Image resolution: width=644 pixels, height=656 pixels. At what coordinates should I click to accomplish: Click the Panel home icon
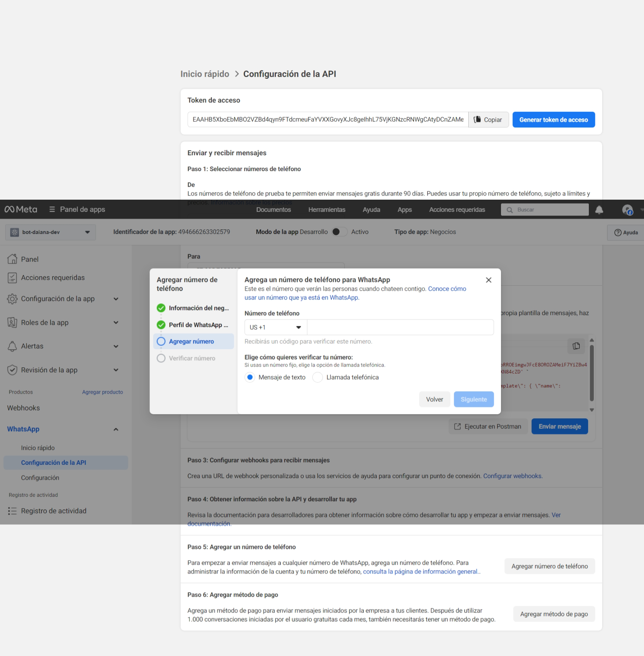click(x=12, y=259)
